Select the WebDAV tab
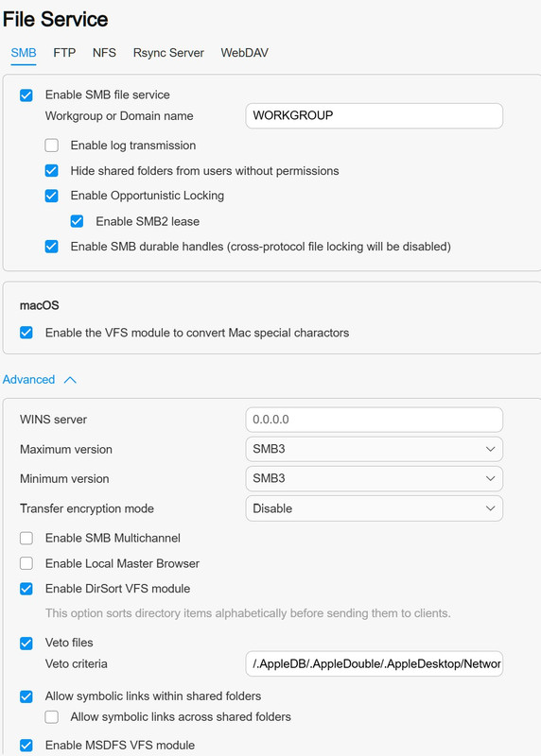The image size is (541, 756). 244,53
